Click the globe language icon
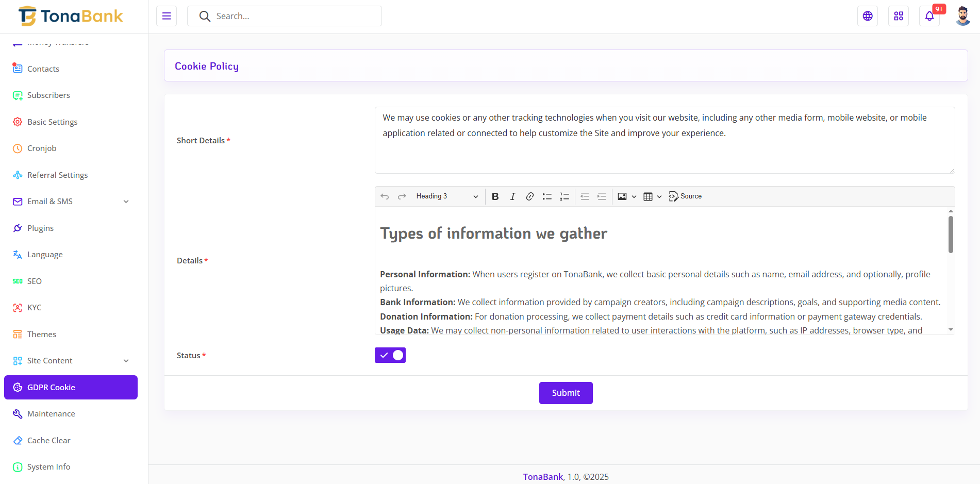980x484 pixels. 868,16
